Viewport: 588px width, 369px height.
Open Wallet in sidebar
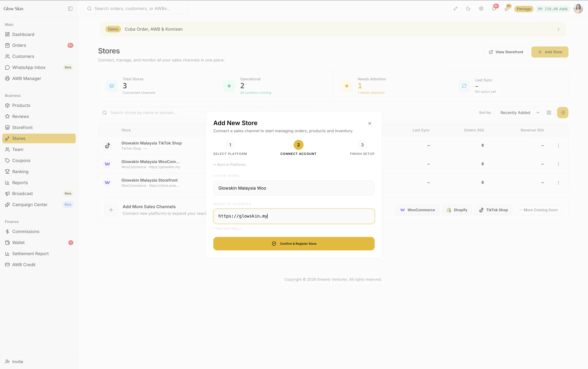[39, 243]
